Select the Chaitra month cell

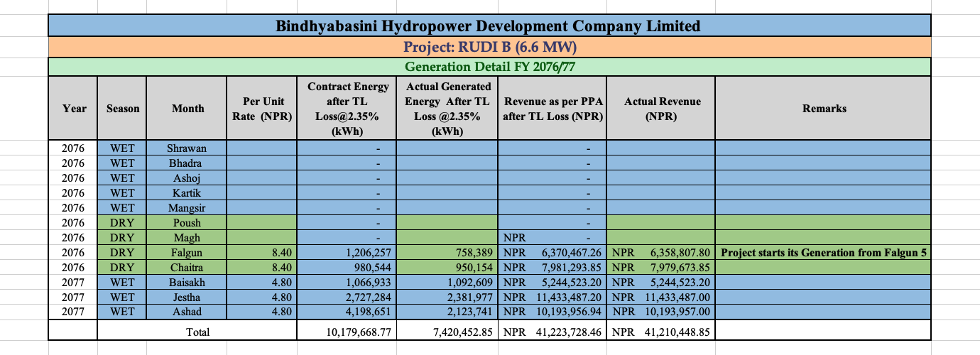click(x=187, y=268)
